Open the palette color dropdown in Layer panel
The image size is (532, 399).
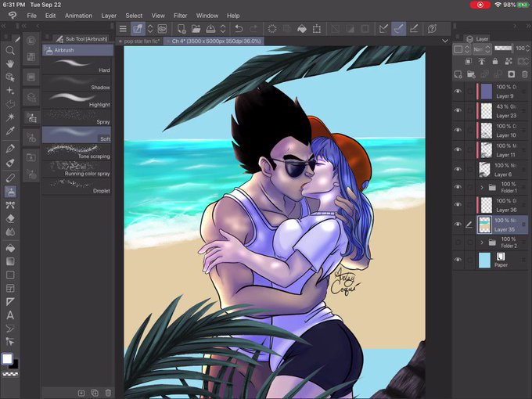pos(462,49)
